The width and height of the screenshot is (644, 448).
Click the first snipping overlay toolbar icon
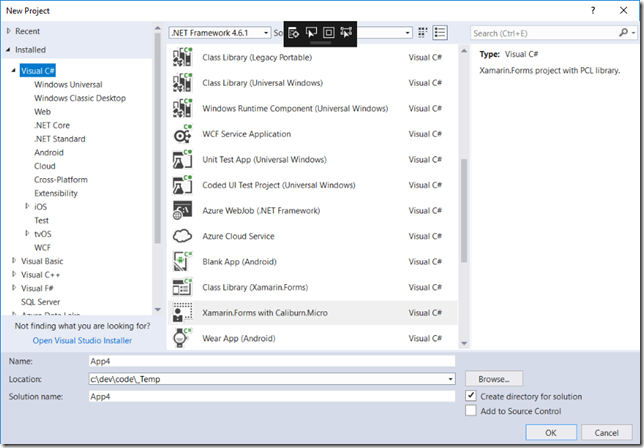click(294, 32)
